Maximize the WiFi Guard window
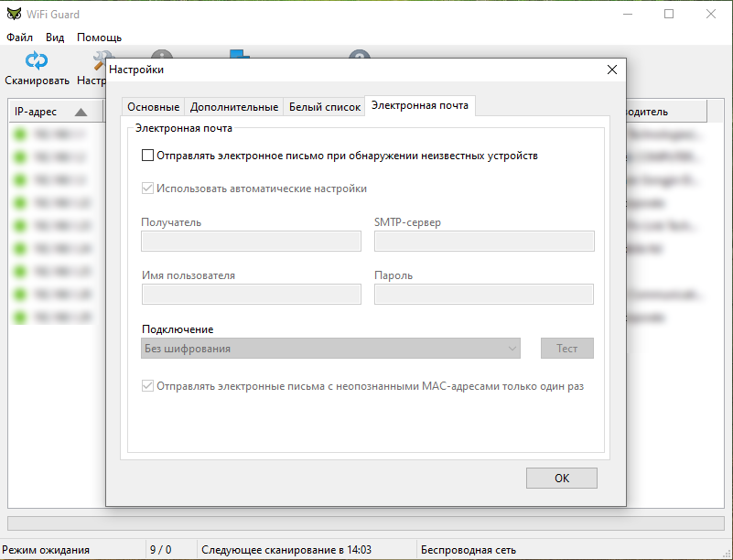 [669, 14]
